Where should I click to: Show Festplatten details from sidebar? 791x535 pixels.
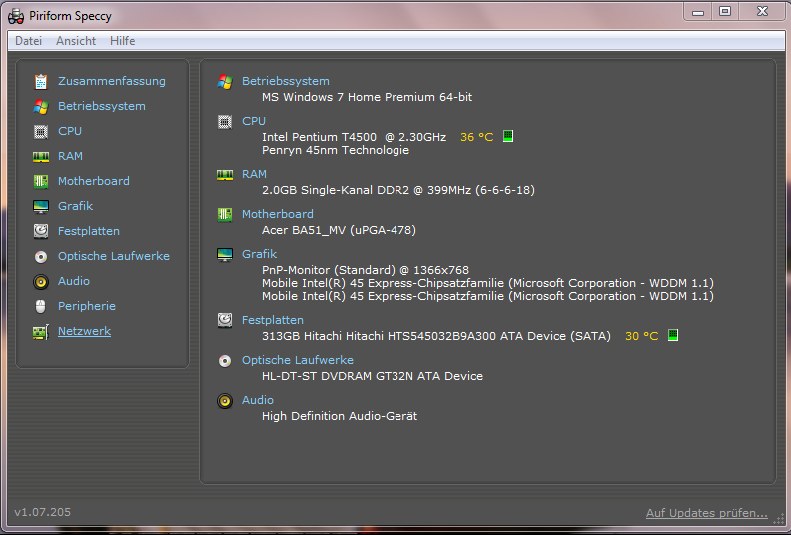(x=89, y=231)
